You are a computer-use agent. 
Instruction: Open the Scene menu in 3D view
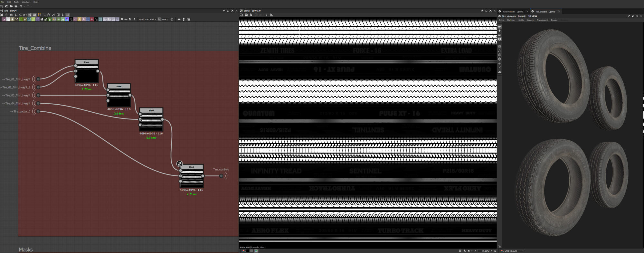pos(501,20)
